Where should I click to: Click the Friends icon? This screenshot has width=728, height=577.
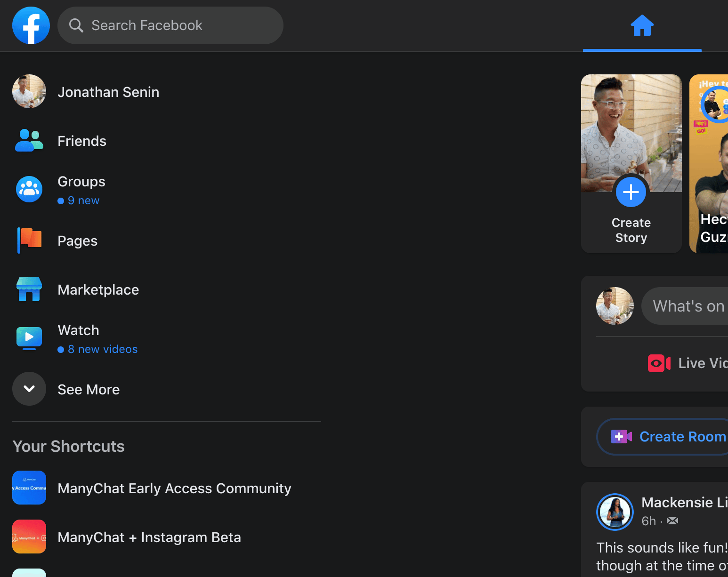pyautogui.click(x=29, y=140)
